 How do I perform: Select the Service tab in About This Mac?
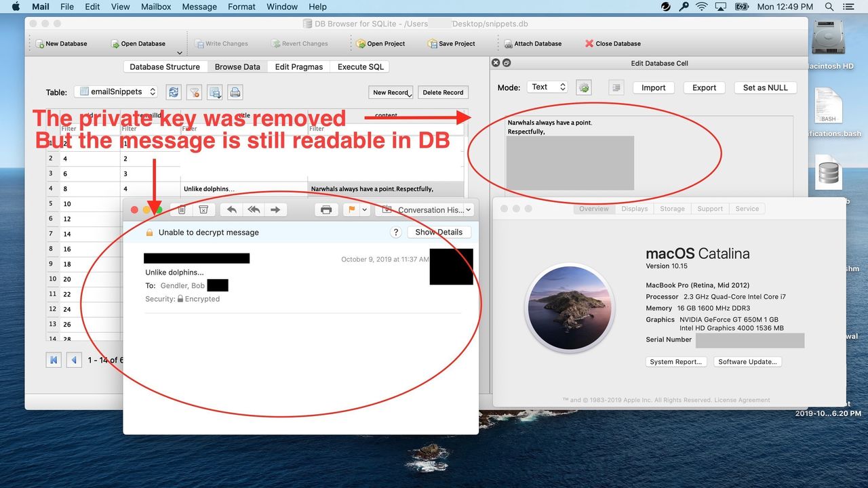(x=747, y=209)
